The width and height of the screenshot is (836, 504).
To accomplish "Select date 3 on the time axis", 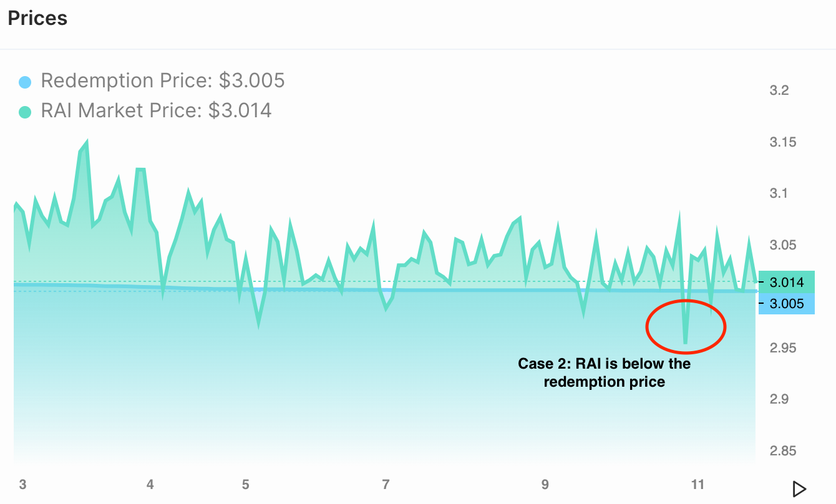I will coord(23,485).
